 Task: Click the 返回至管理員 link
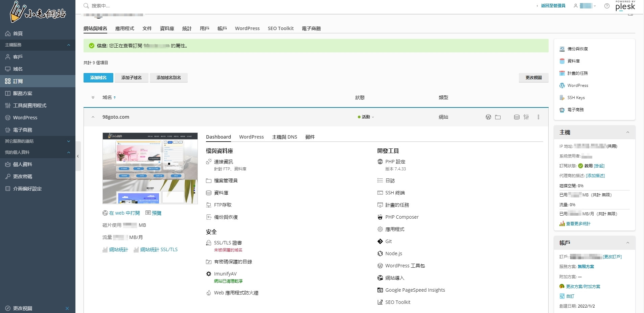553,6
